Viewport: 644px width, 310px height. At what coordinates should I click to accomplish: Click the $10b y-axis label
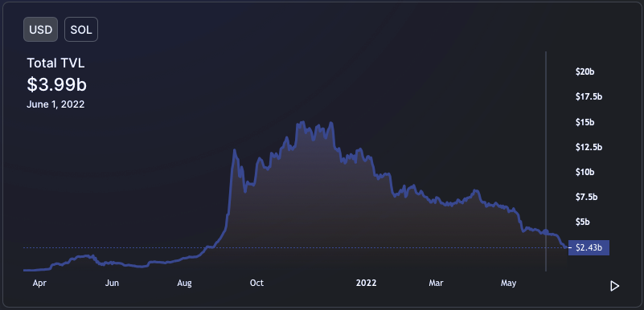click(x=585, y=172)
